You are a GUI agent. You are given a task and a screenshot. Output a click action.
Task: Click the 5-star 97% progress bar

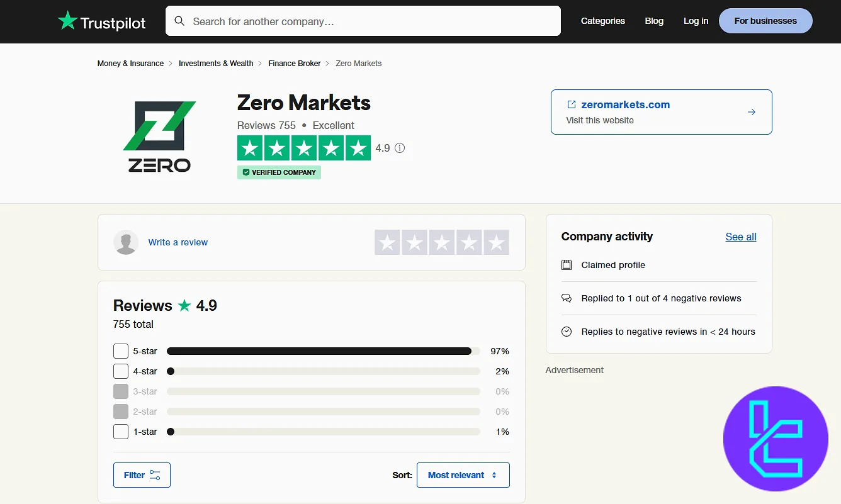[x=324, y=351]
